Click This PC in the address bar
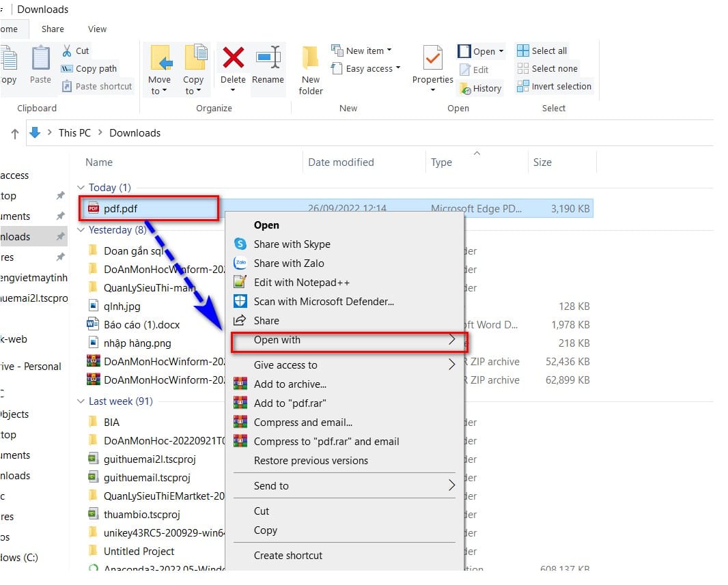Screen dimensions: 728x585 74,133
